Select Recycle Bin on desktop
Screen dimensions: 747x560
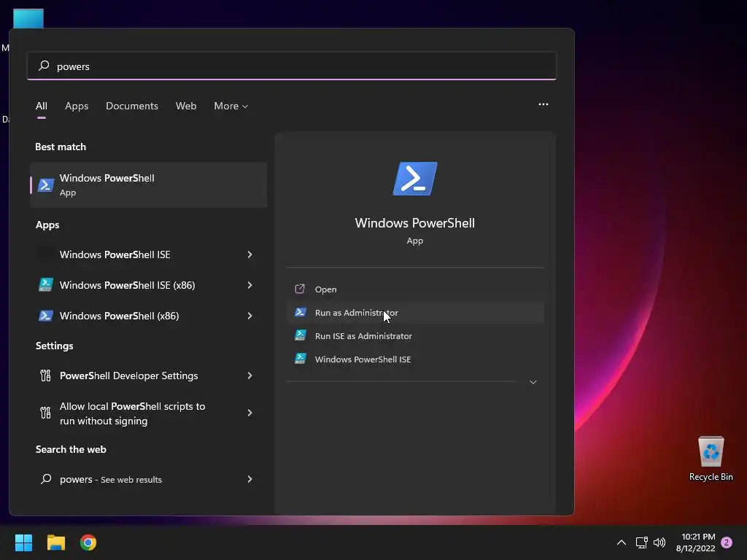[x=711, y=459]
